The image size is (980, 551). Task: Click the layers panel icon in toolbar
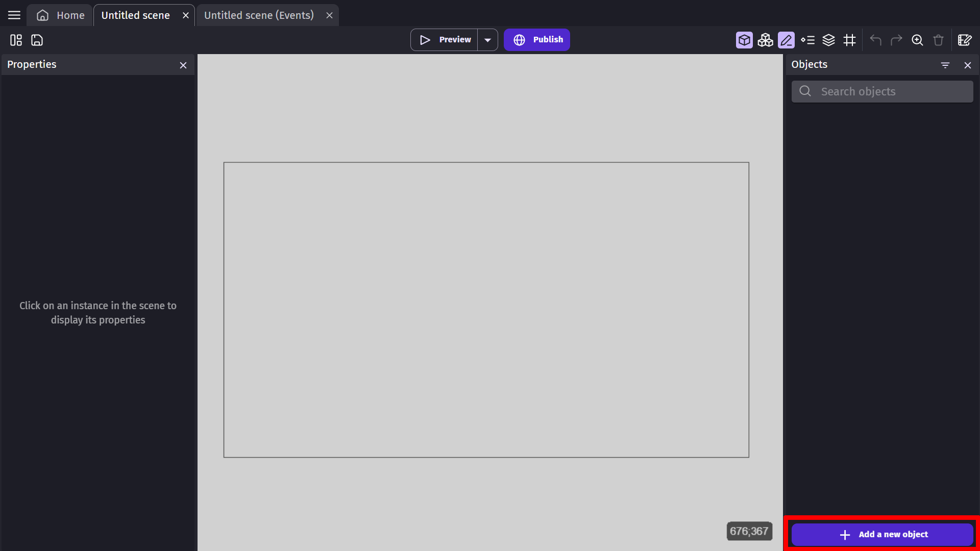tap(829, 40)
